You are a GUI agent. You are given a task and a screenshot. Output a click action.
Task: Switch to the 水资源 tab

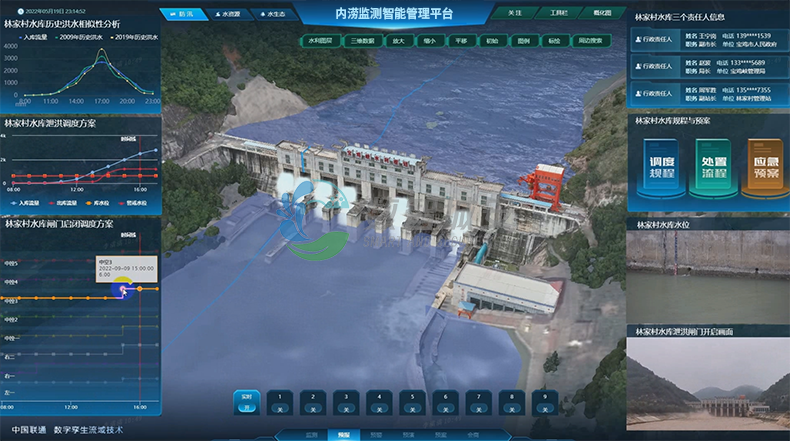pos(229,14)
